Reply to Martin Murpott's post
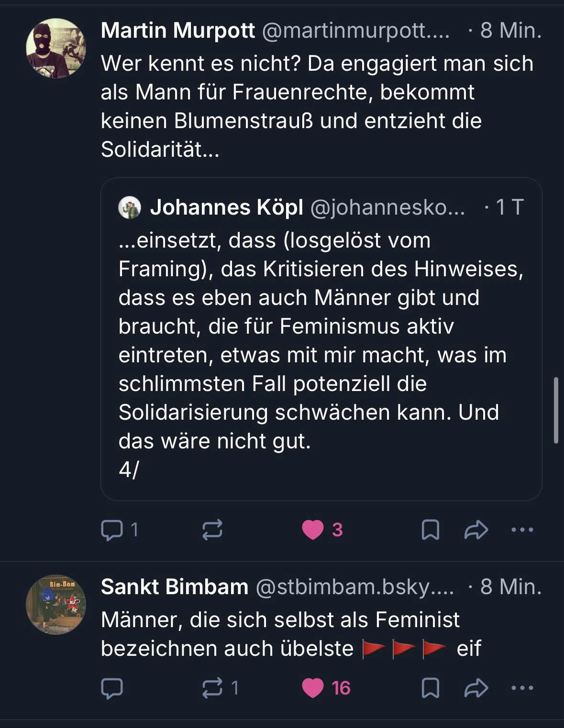Screen dimensions: 564x728 (112, 530)
